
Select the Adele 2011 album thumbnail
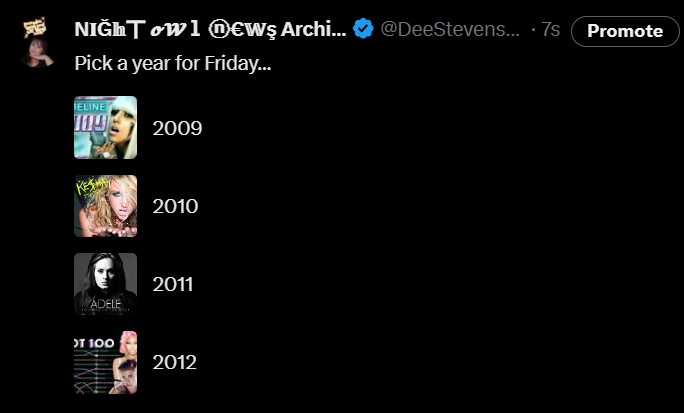(x=105, y=284)
